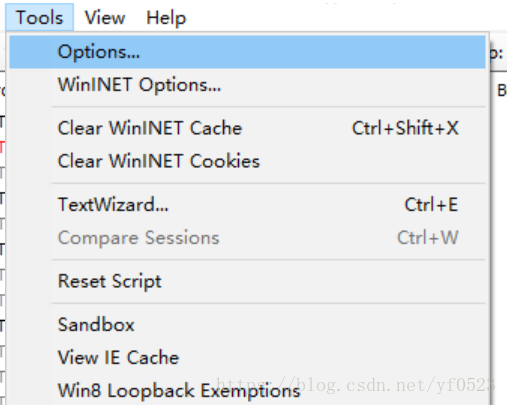
Task: Select the greyed-out Compare Sessions item
Action: (x=247, y=238)
